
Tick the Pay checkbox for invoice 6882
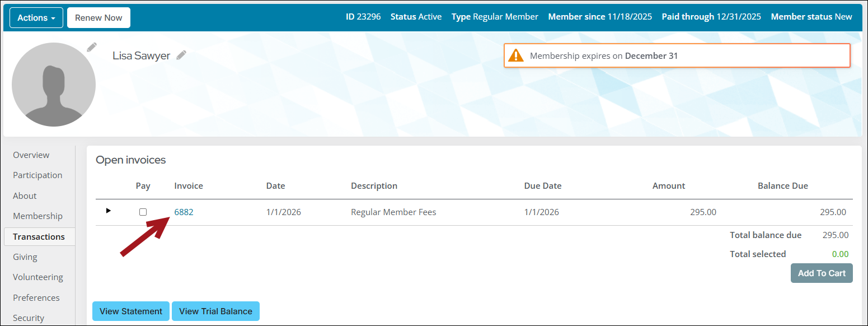[x=143, y=212]
